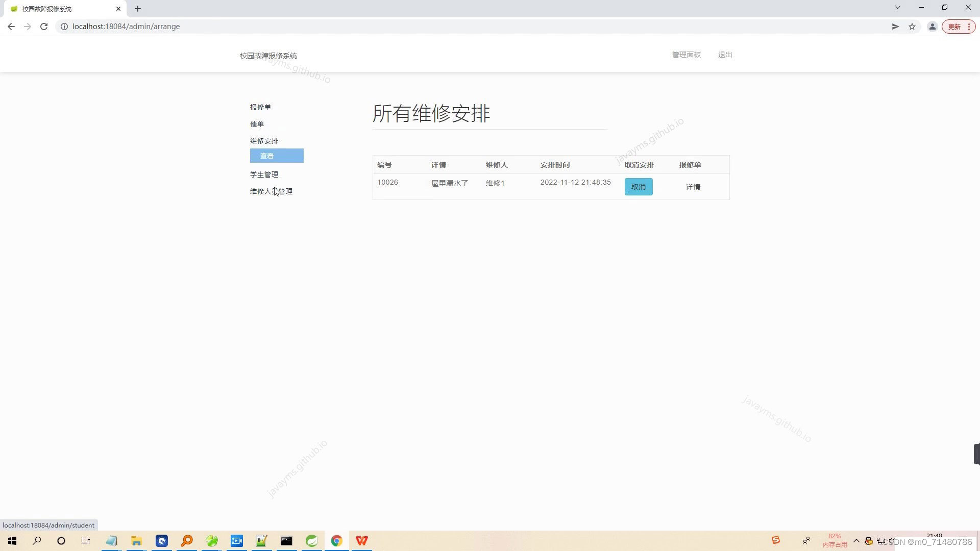
Task: Click dark side handle at right edge
Action: [977, 454]
